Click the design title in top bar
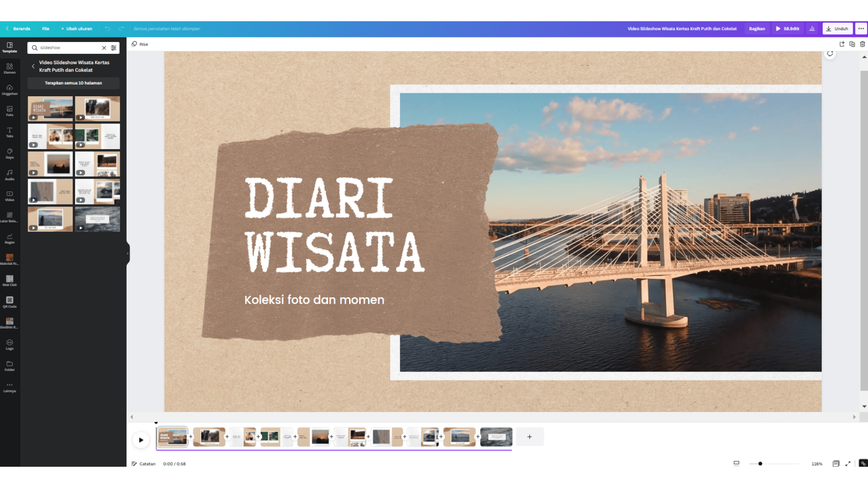Viewport: 868px width, 488px height. point(682,28)
